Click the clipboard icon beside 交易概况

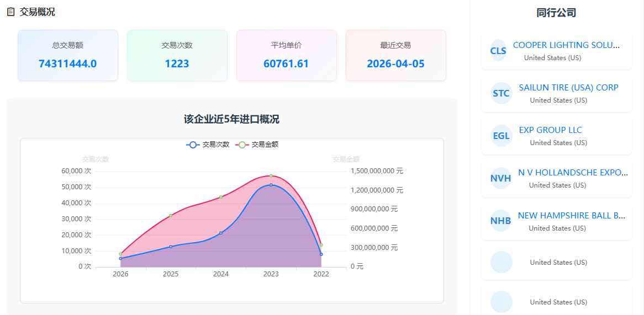pos(11,12)
